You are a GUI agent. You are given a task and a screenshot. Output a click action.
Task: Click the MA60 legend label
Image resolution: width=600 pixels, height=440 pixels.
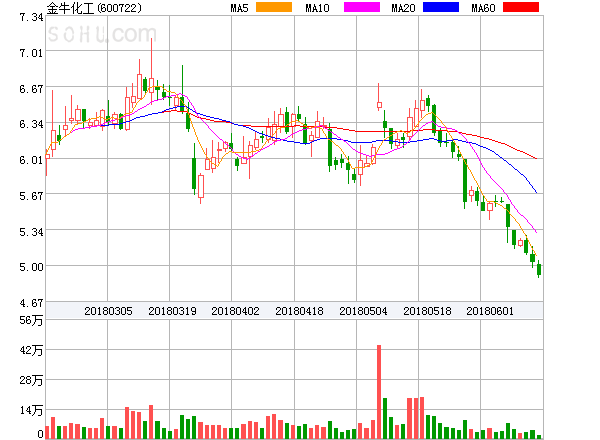click(483, 8)
